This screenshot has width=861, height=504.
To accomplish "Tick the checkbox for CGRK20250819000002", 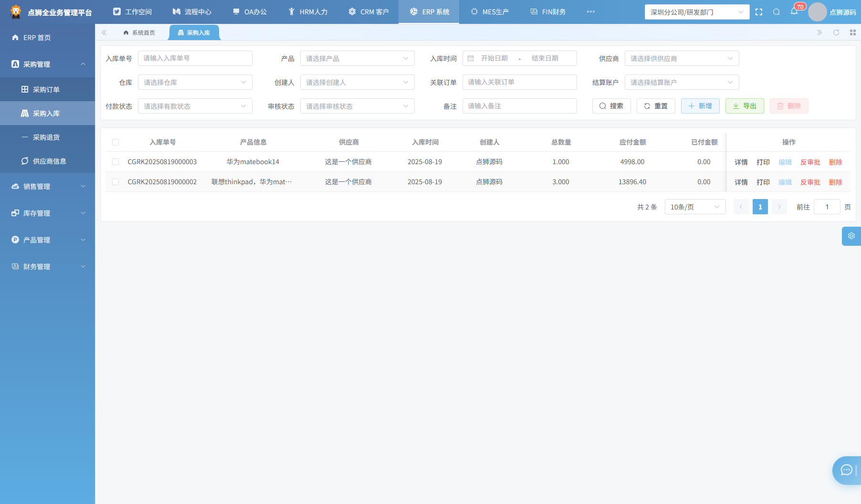I will (115, 182).
